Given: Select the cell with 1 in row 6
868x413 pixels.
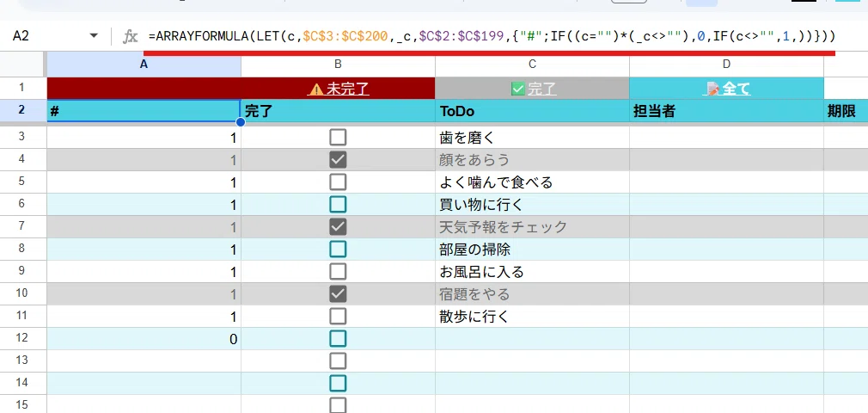Looking at the screenshot, I should (144, 205).
